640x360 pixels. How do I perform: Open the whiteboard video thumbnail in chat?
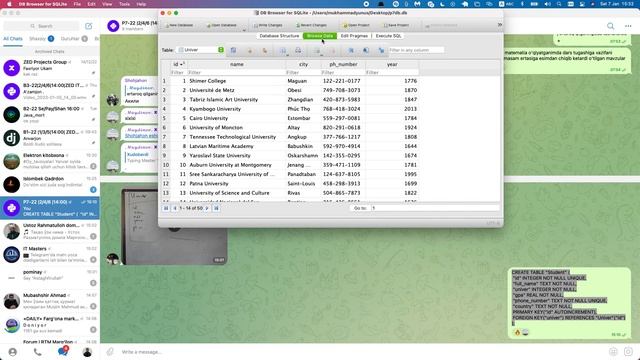pos(174,227)
